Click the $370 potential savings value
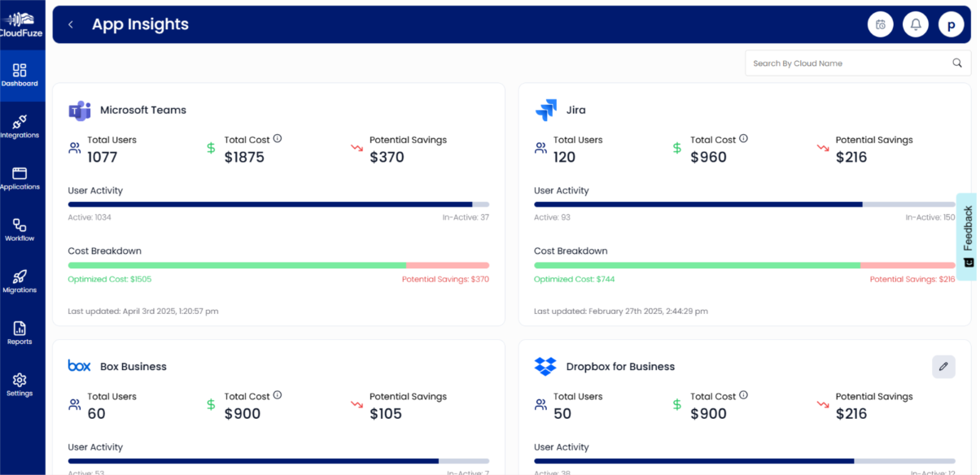The height and width of the screenshot is (475, 980). (387, 157)
